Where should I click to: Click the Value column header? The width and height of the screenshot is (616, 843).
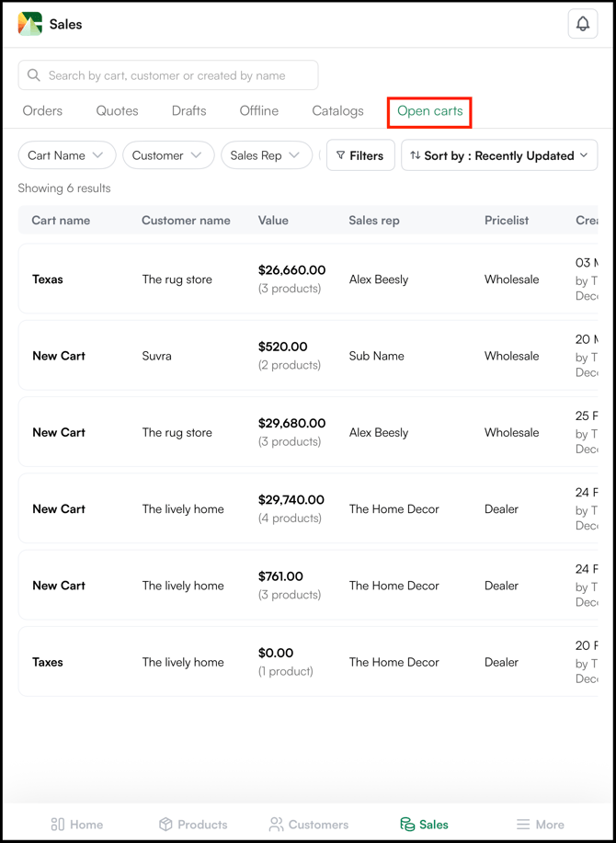[273, 221]
